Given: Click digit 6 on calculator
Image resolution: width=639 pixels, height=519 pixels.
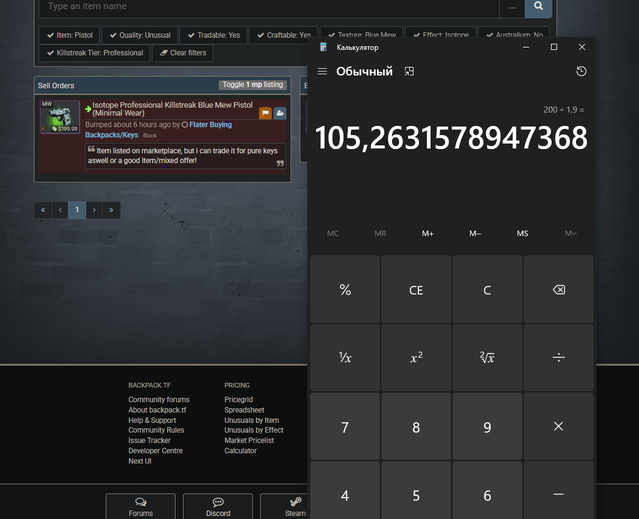Looking at the screenshot, I should click(x=487, y=494).
